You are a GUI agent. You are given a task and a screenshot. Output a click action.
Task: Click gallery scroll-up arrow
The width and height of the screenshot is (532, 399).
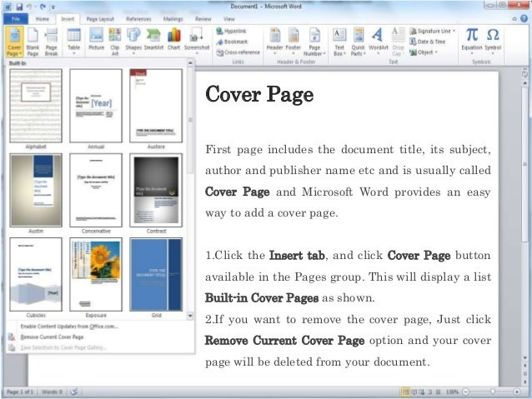[190, 62]
